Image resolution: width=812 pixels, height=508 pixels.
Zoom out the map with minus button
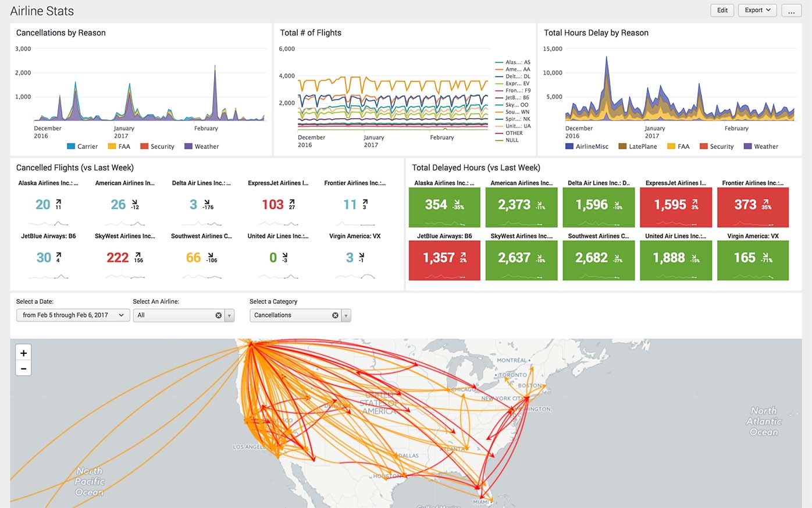tap(23, 368)
